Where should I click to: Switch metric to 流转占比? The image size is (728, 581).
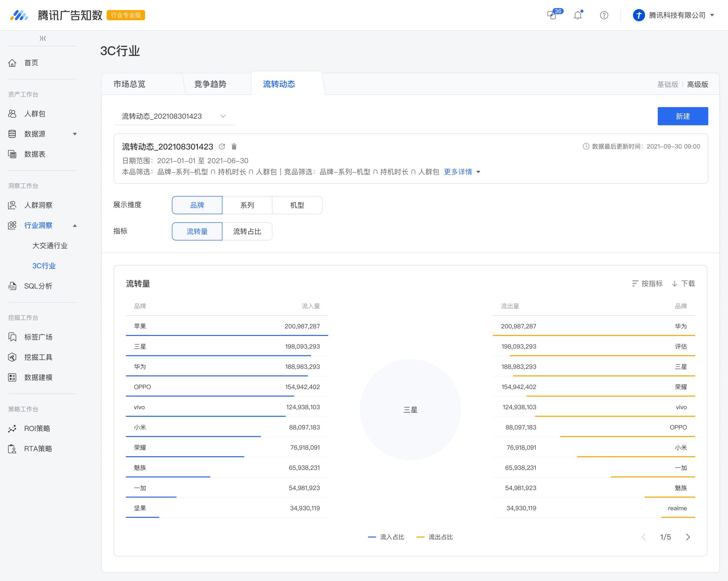[247, 232]
